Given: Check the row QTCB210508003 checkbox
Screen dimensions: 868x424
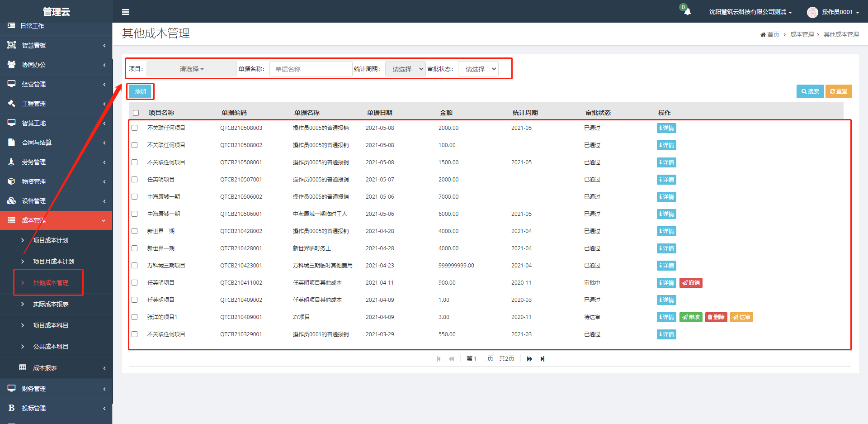Looking at the screenshot, I should 135,128.
